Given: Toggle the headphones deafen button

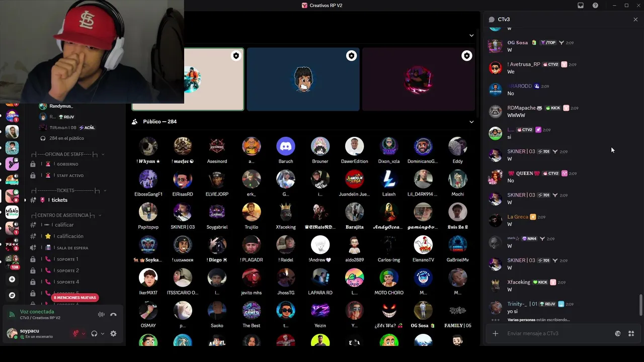Looking at the screenshot, I should [94, 333].
